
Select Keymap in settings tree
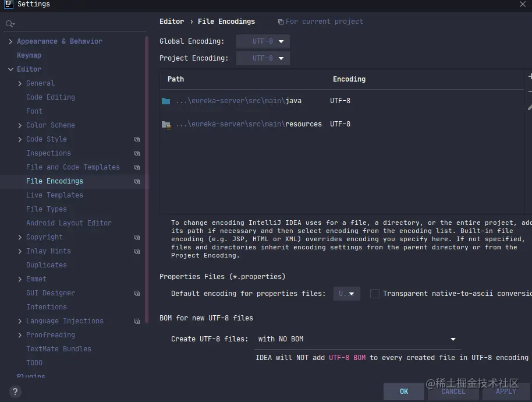pos(29,55)
